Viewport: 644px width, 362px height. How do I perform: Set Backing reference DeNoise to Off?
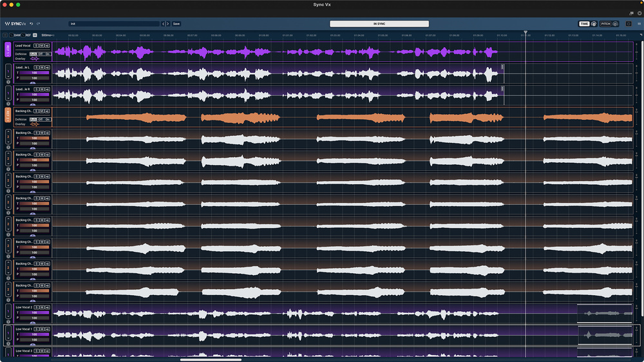point(40,119)
